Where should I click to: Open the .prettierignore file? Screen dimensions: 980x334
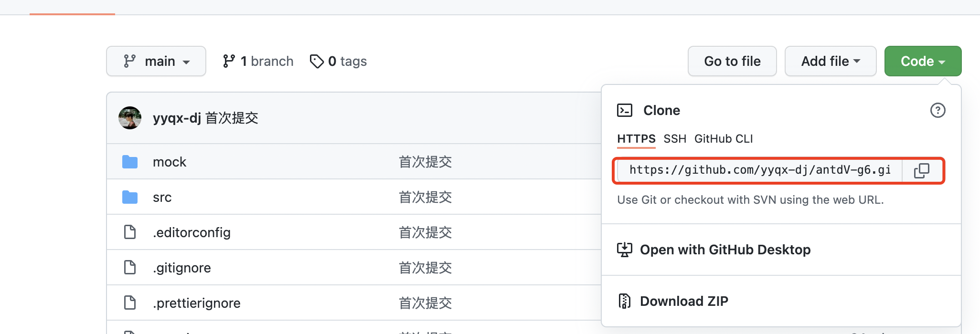click(x=197, y=303)
